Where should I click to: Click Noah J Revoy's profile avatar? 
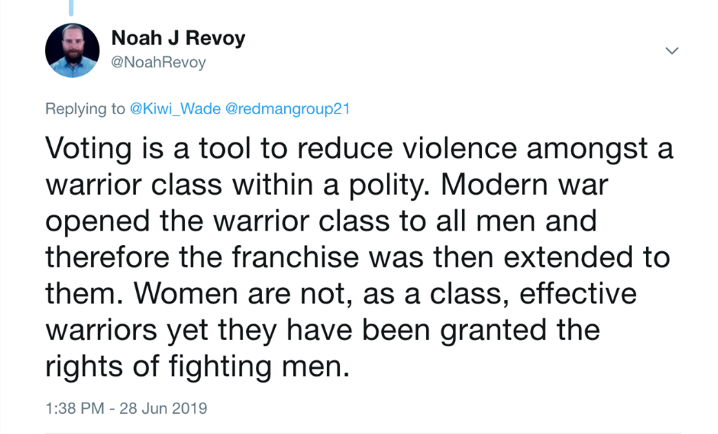[x=73, y=50]
